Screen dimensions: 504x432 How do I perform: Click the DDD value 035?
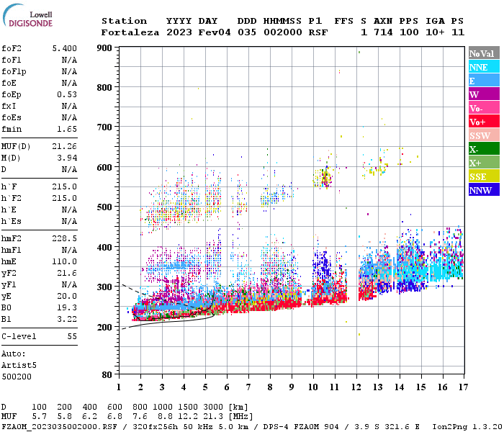pos(247,32)
